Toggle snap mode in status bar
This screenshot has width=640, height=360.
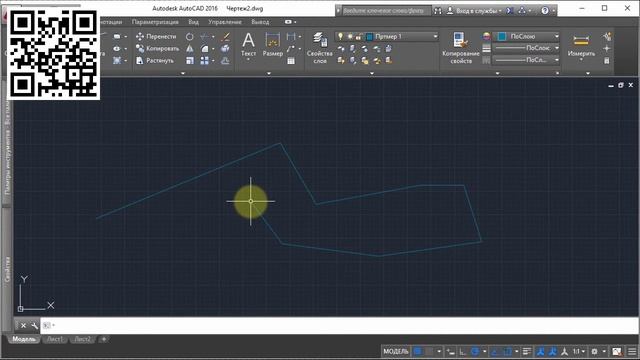coord(429,351)
